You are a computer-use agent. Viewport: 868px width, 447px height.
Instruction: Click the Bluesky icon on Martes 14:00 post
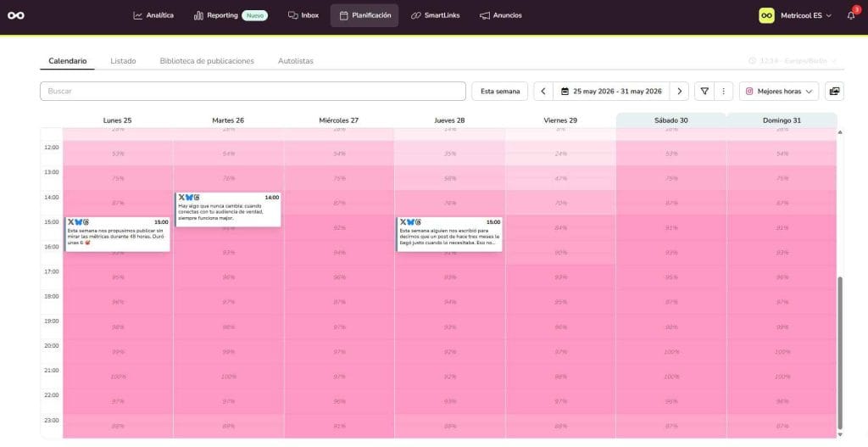(189, 197)
